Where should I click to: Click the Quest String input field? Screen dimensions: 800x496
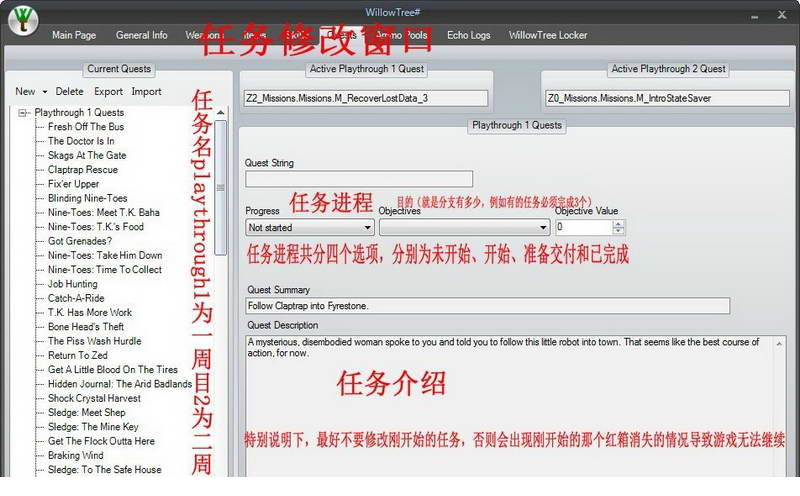click(359, 179)
